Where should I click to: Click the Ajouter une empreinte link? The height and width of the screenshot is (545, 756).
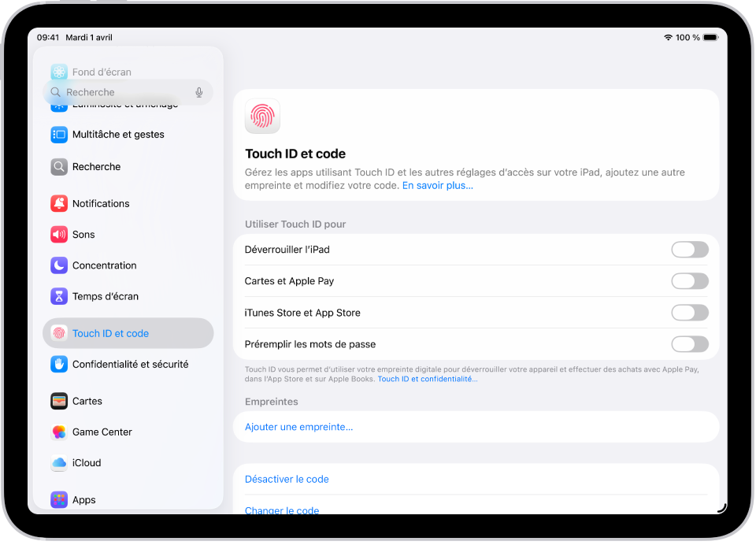(x=298, y=427)
